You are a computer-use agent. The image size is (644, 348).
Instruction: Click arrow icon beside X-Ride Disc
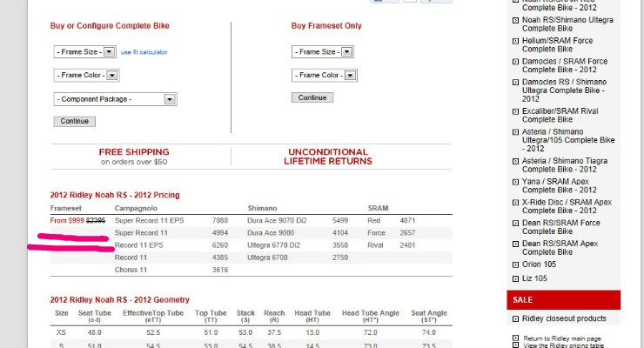[x=515, y=203]
